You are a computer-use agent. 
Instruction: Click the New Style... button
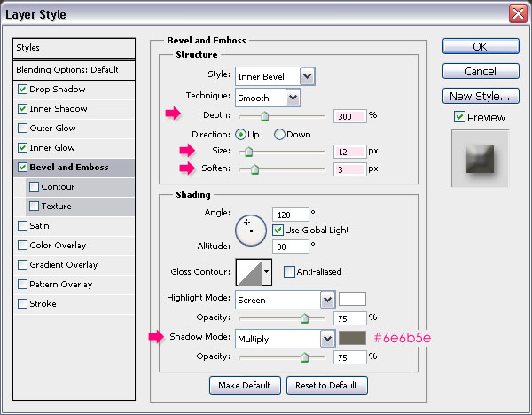point(480,96)
